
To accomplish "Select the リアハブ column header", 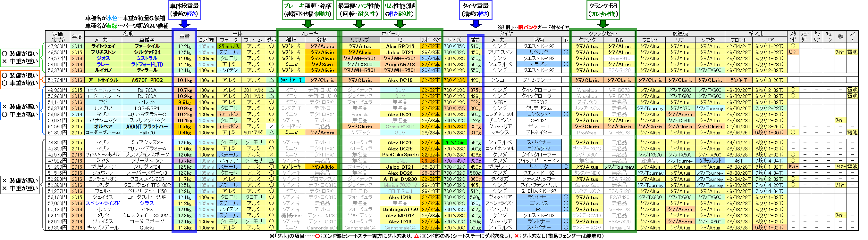I will pos(359,40).
